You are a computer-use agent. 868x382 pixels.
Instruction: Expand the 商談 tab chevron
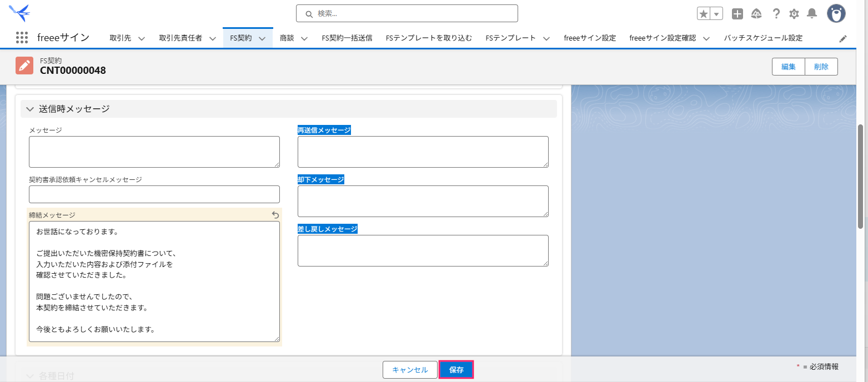[x=304, y=38]
